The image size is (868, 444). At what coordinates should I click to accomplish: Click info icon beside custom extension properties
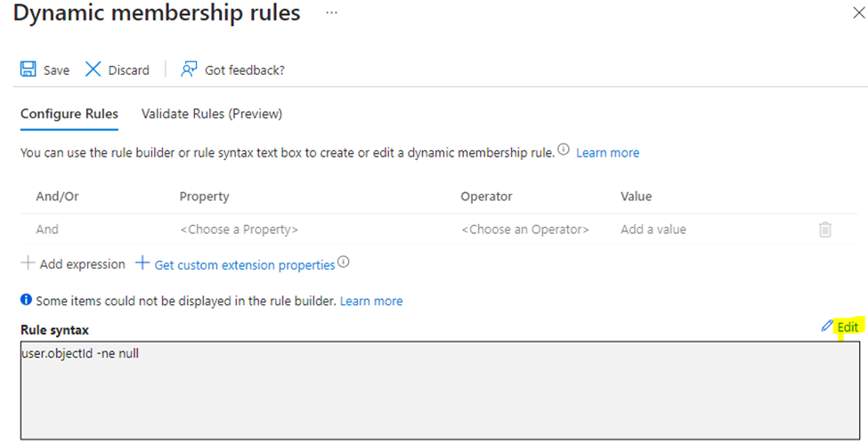(x=344, y=263)
